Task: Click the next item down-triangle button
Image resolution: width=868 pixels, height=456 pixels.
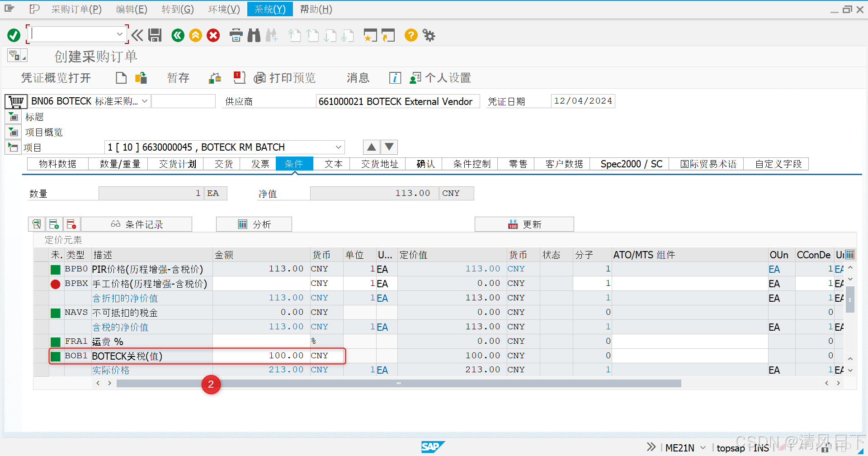Action: click(389, 147)
